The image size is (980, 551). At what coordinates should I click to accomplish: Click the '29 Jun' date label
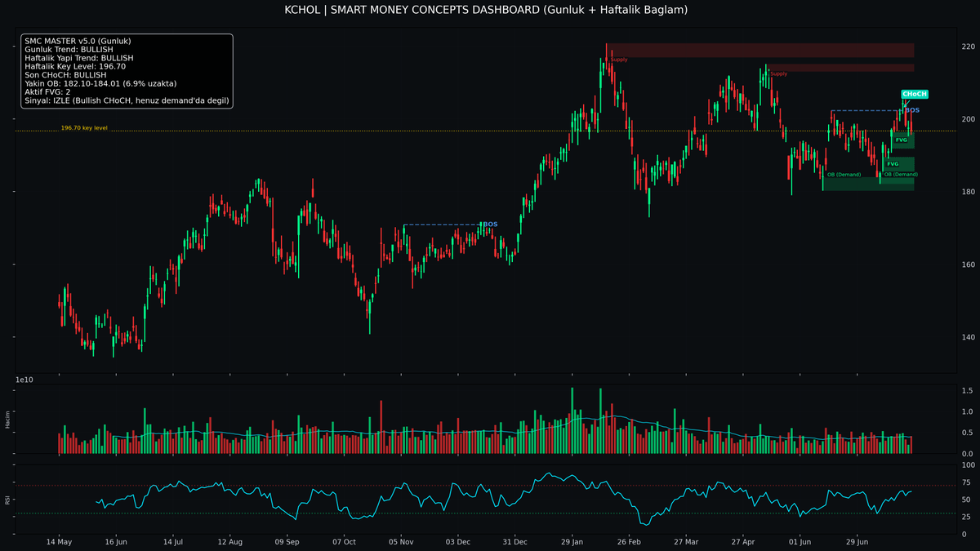(x=857, y=541)
